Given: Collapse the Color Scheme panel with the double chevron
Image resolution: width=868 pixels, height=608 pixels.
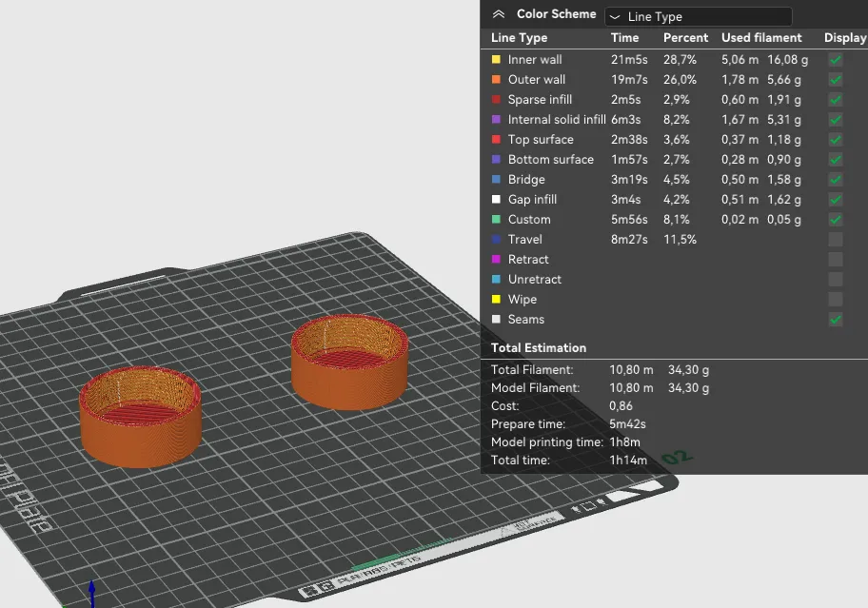Looking at the screenshot, I should click(x=498, y=14).
